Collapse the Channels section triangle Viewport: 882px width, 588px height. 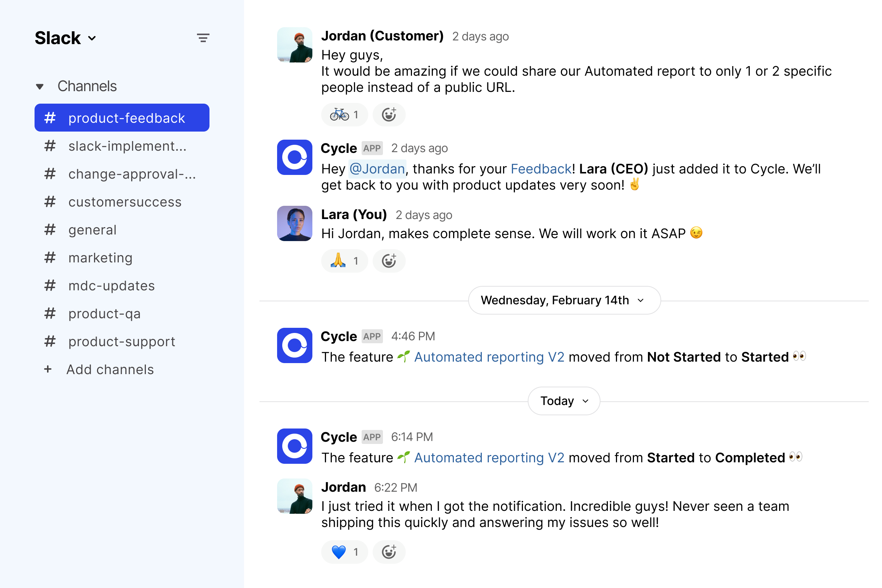pyautogui.click(x=40, y=87)
